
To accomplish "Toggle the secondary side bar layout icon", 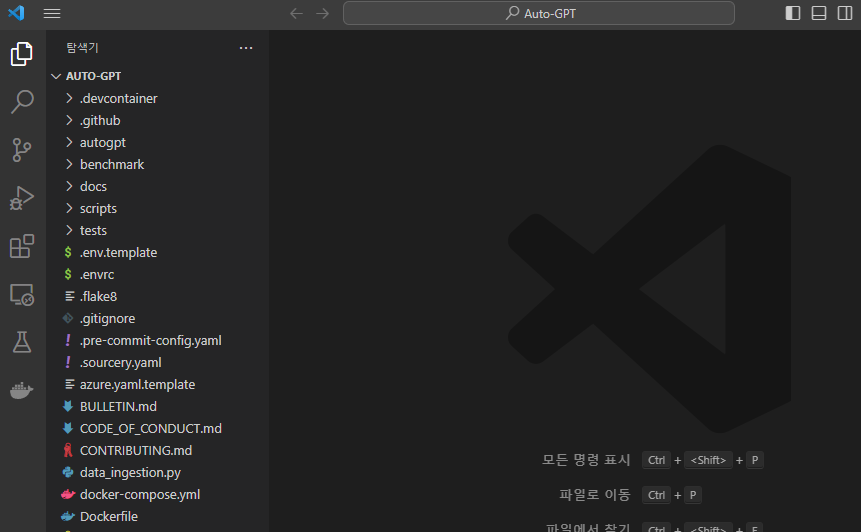I will coord(845,13).
